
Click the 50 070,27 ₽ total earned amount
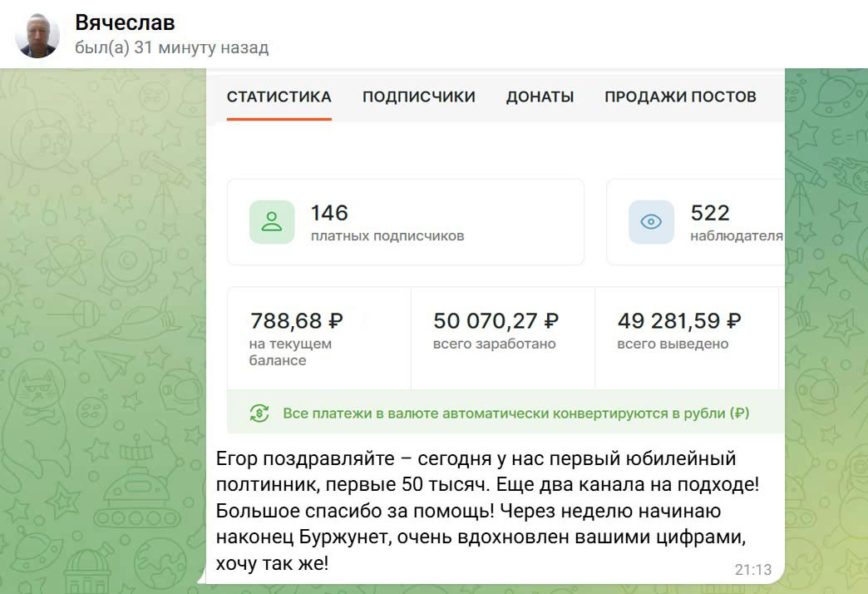[496, 320]
